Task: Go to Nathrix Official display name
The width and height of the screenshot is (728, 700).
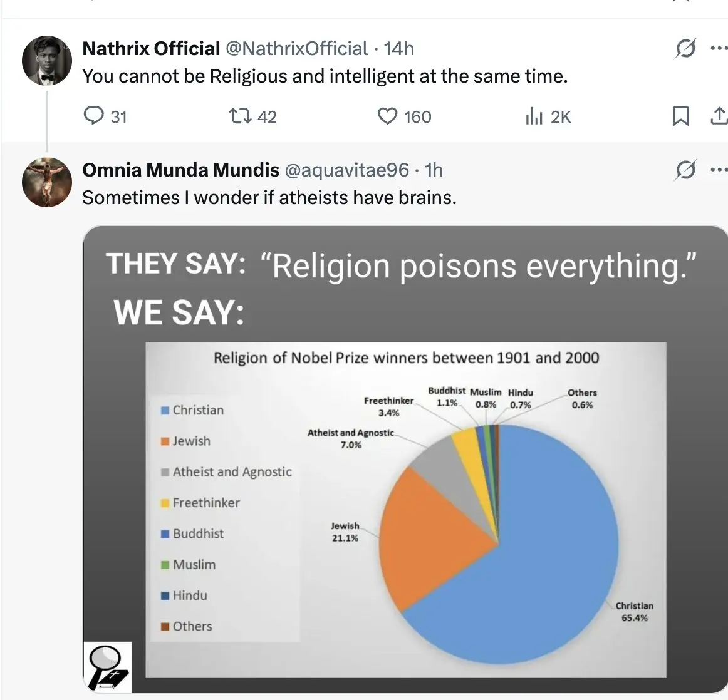Action: (x=151, y=48)
